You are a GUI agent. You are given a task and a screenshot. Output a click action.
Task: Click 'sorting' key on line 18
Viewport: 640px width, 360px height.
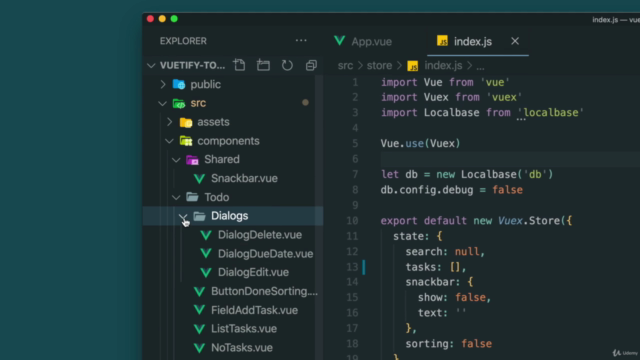pyautogui.click(x=427, y=344)
